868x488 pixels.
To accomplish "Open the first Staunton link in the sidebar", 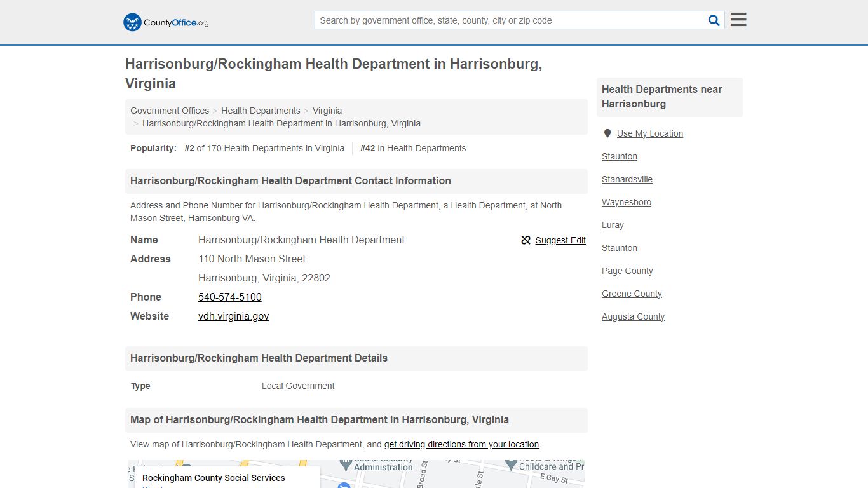I will [620, 156].
